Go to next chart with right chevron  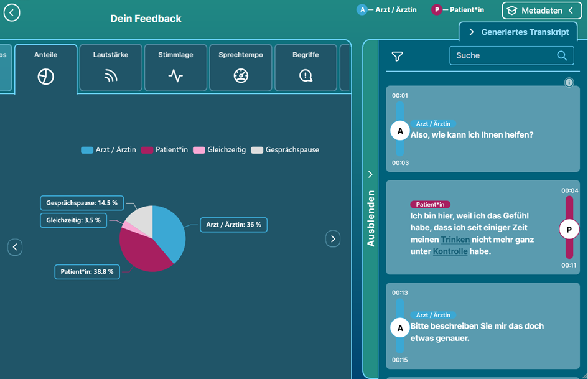tap(333, 239)
